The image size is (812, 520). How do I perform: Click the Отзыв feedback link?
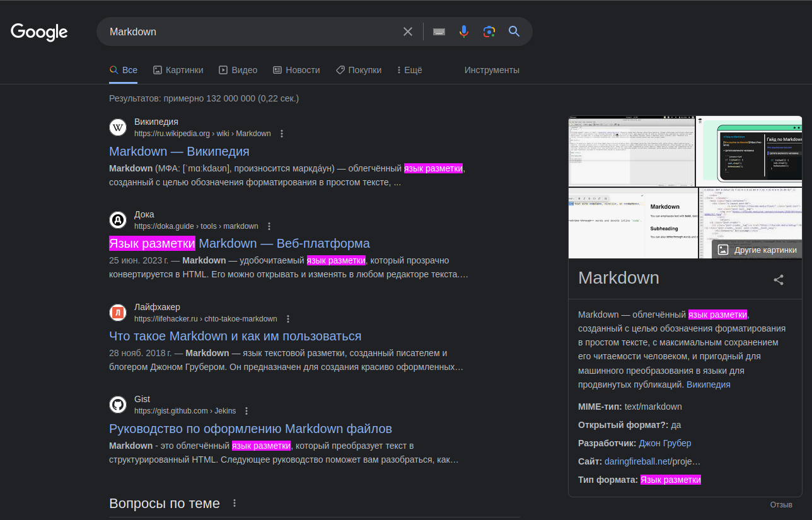point(781,505)
